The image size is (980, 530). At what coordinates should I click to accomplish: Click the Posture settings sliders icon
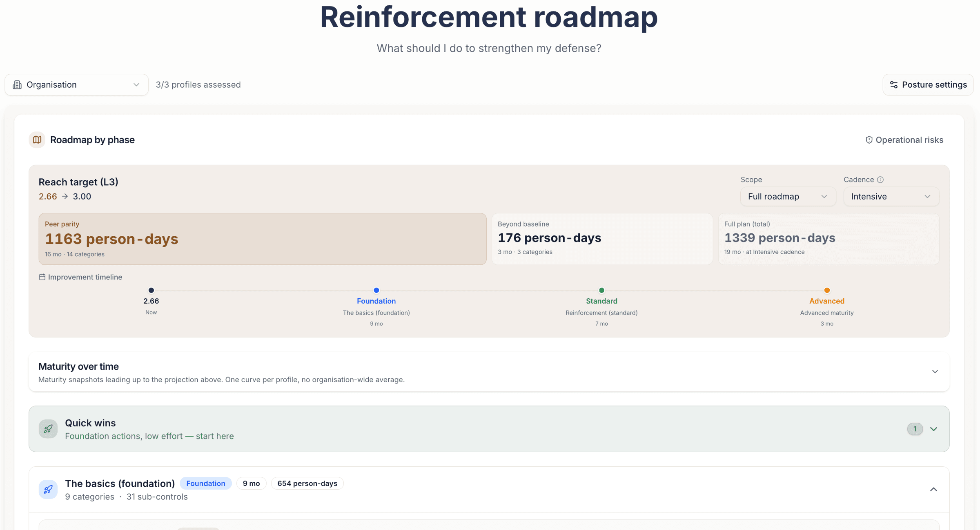(894, 84)
